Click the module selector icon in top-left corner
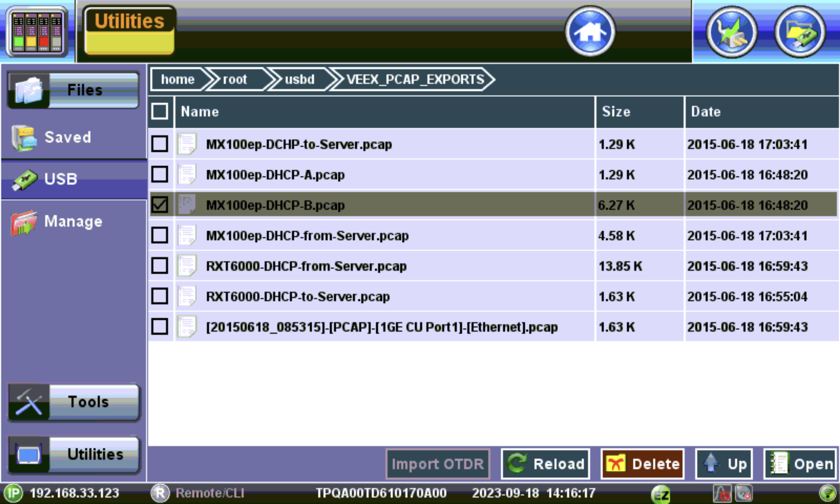The height and width of the screenshot is (504, 840). (37, 31)
